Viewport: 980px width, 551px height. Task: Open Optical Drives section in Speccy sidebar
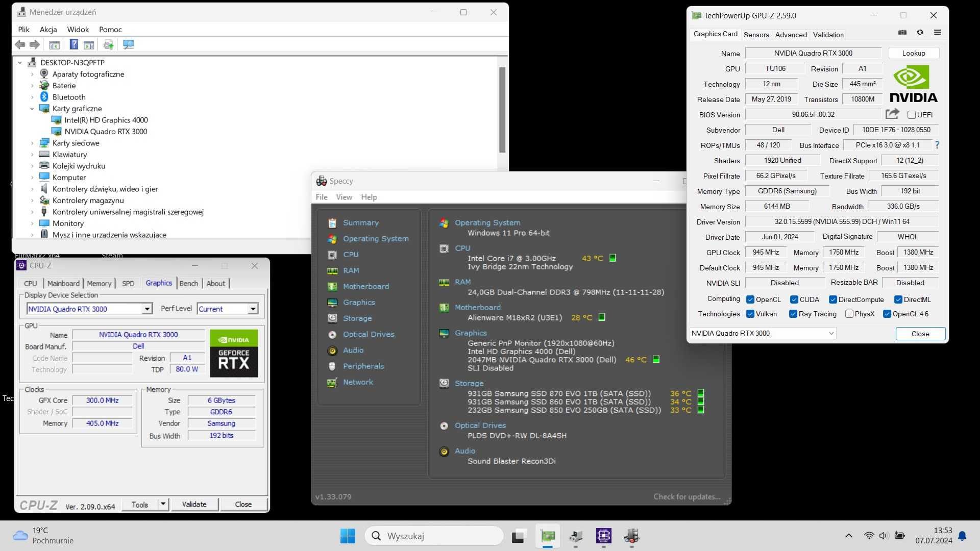coord(369,334)
